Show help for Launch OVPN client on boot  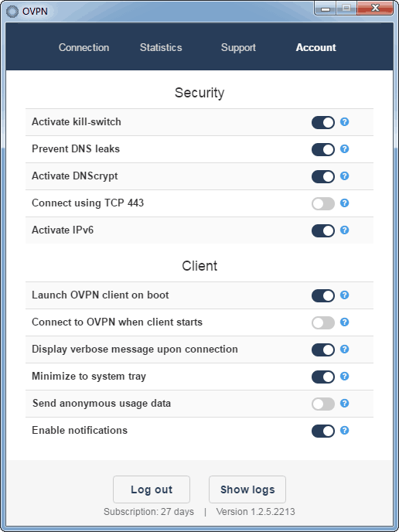pos(344,295)
